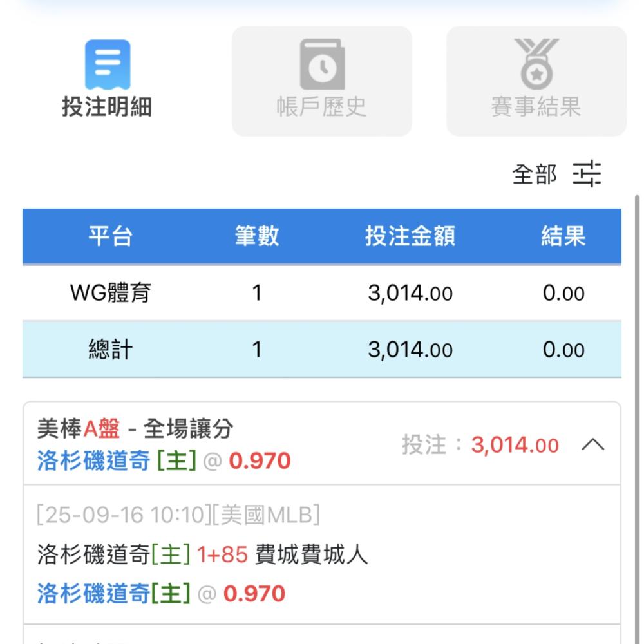Click the bet amount 3,014.00 in red
Screen dimensions: 644x644
point(515,445)
